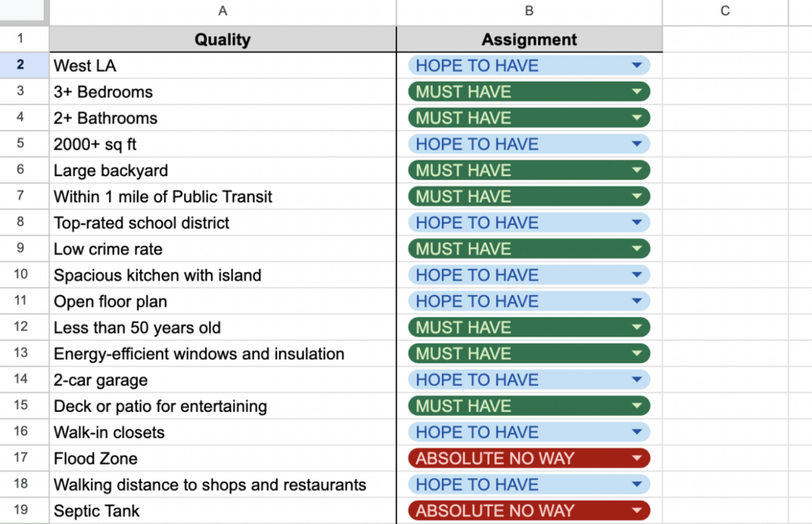Click the select-all corner box

point(23,11)
